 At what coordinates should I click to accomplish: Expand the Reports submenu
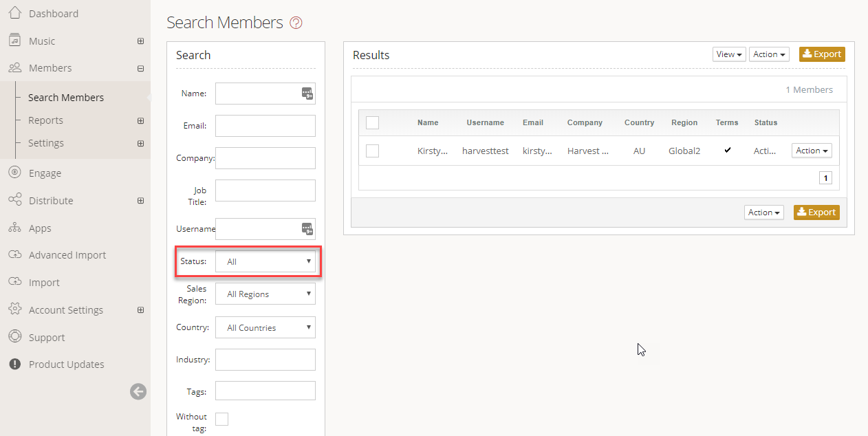point(140,120)
